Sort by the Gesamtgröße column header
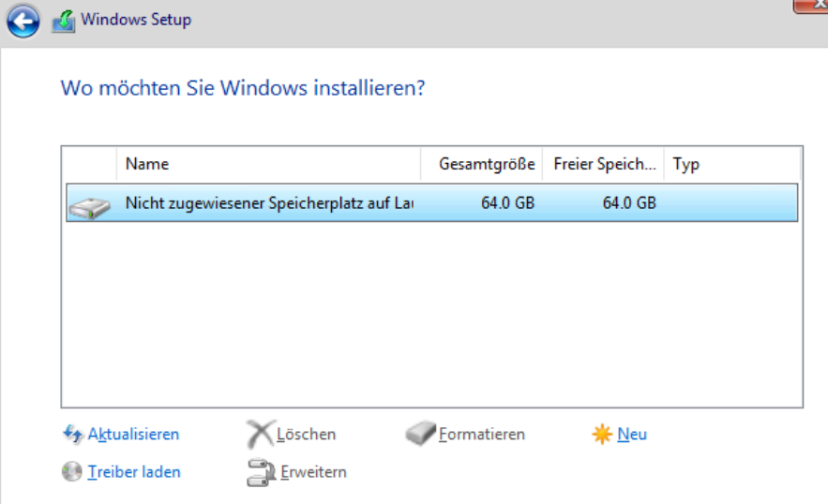Image resolution: width=828 pixels, height=504 pixels. [x=482, y=164]
